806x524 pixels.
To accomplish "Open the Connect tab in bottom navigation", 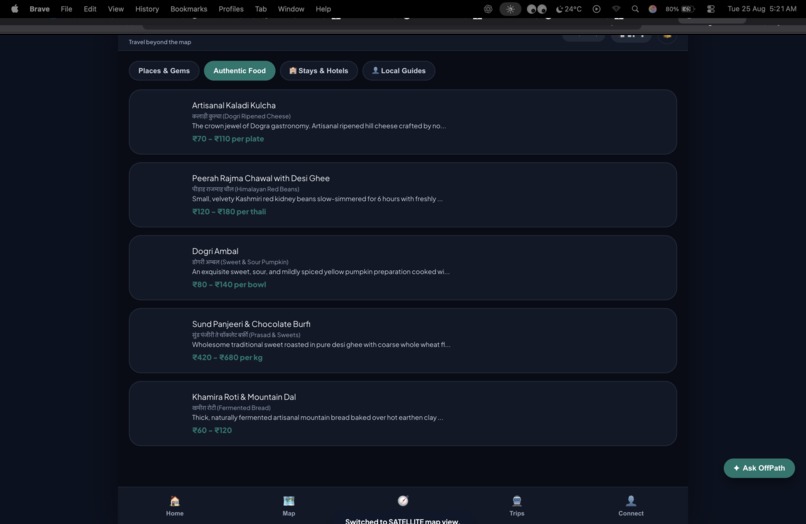I will pyautogui.click(x=631, y=506).
